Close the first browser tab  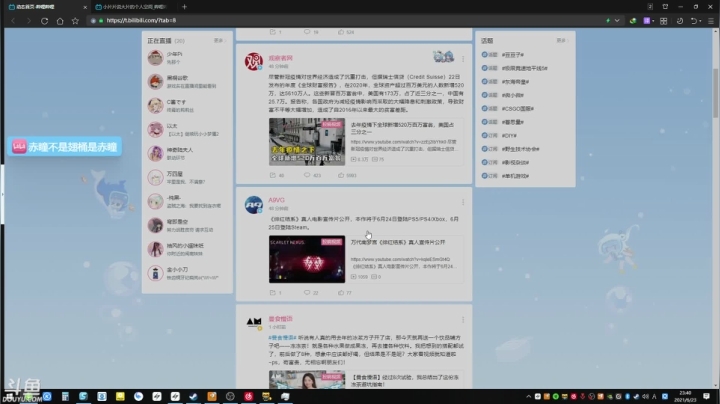(85, 7)
